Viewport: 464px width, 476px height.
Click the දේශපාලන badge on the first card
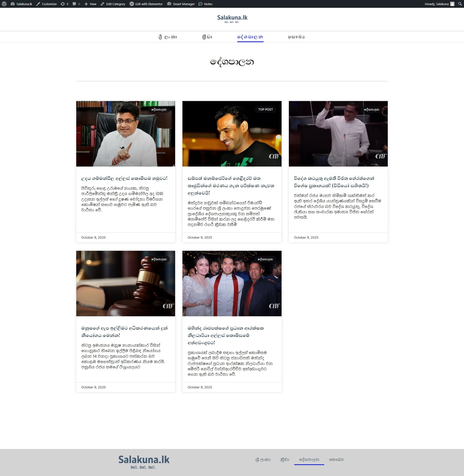pos(160,109)
